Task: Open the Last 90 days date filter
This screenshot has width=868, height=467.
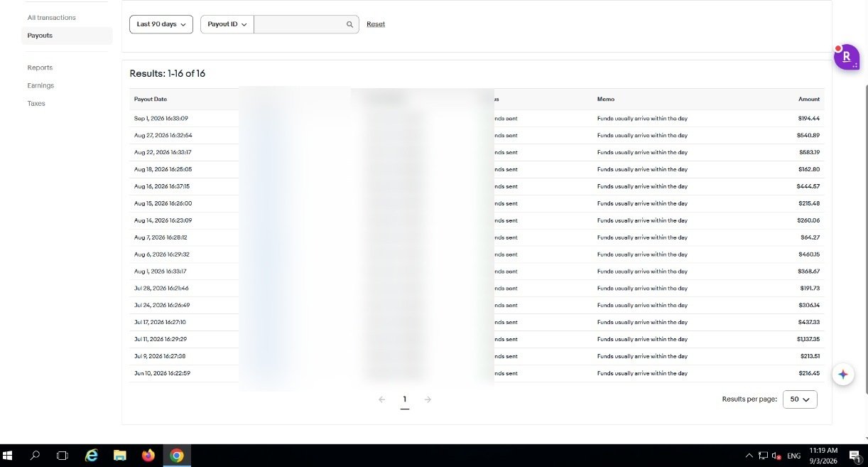Action: tap(161, 24)
